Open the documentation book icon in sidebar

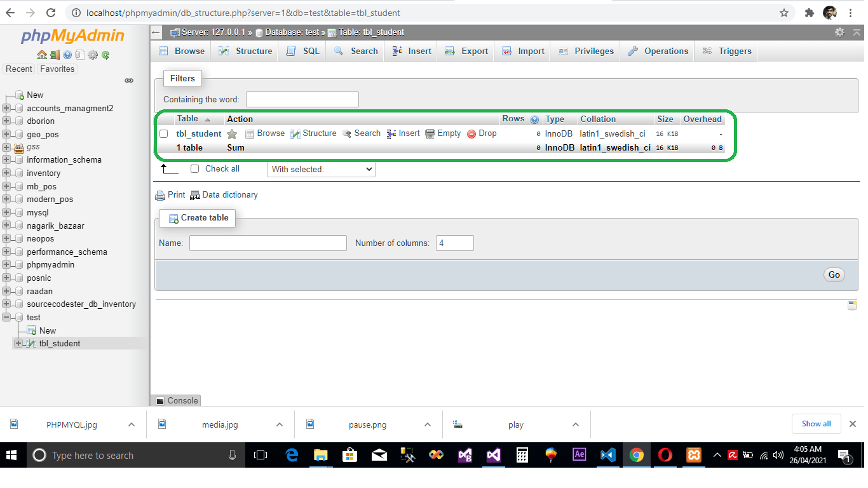pos(79,55)
